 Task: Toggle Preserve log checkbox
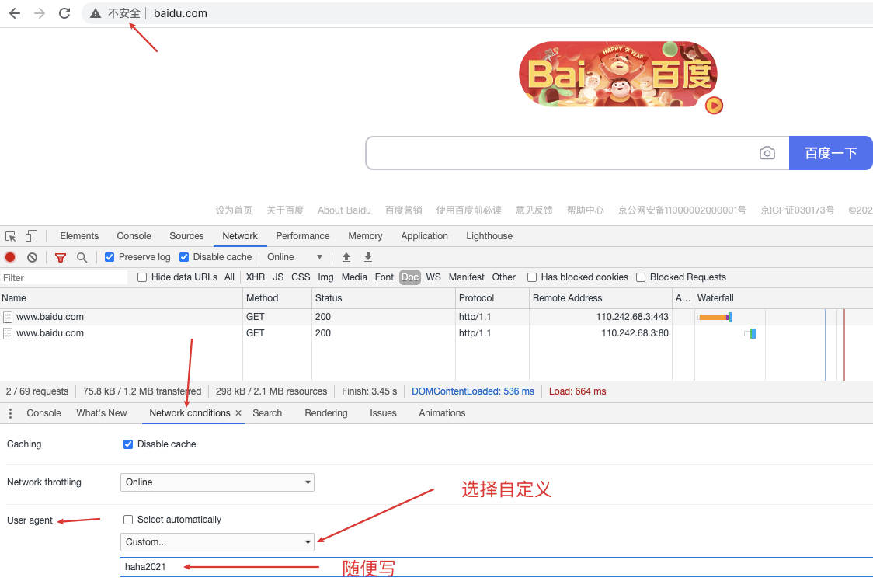click(x=110, y=257)
